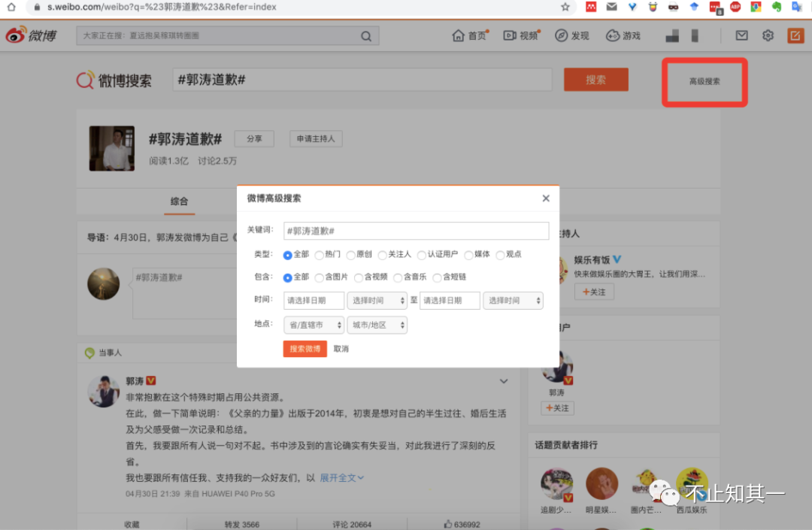812x530 pixels.
Task: Click the 关键词 keyword input field
Action: coord(417,231)
